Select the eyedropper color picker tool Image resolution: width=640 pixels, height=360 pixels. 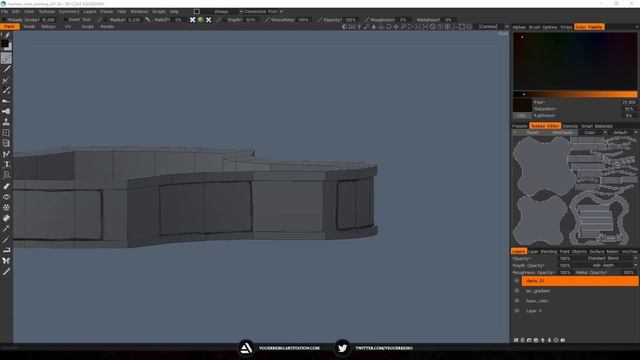pyautogui.click(x=6, y=229)
